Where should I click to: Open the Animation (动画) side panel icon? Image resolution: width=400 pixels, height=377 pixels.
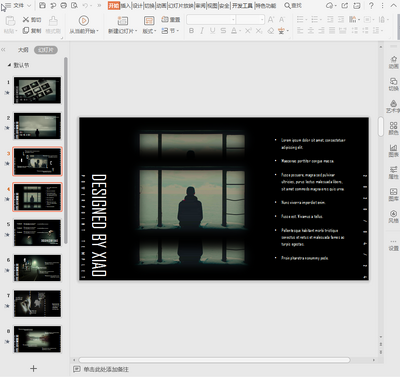393,62
